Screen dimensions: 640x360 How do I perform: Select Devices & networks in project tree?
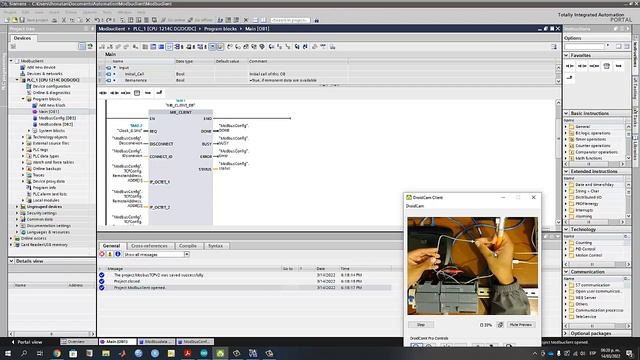click(x=44, y=73)
